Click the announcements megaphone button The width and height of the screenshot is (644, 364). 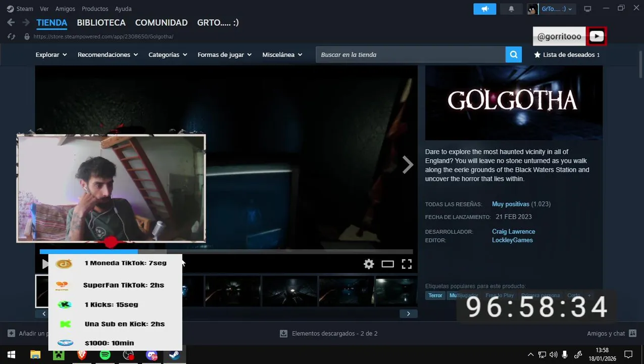[485, 9]
